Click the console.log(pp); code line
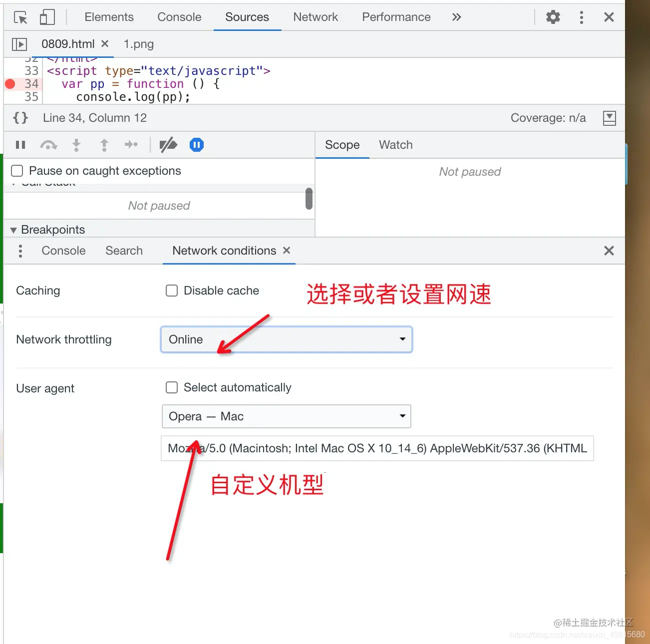The height and width of the screenshot is (644, 650). point(133,97)
